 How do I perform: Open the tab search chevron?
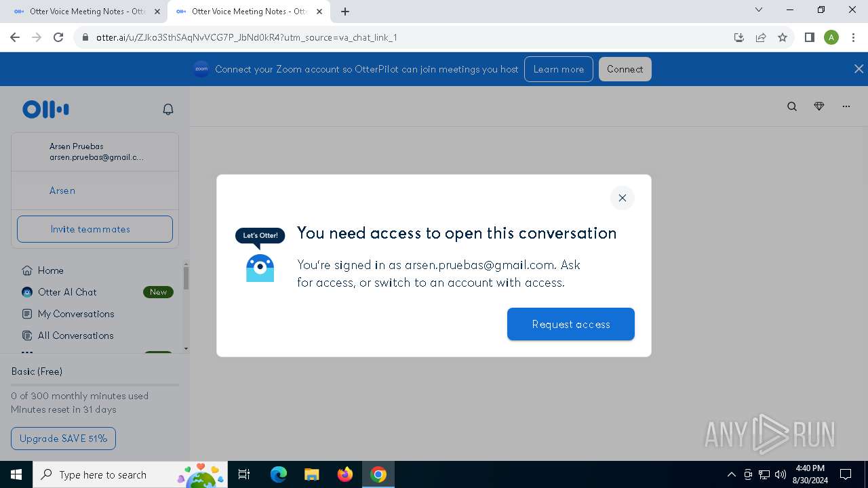coord(759,9)
